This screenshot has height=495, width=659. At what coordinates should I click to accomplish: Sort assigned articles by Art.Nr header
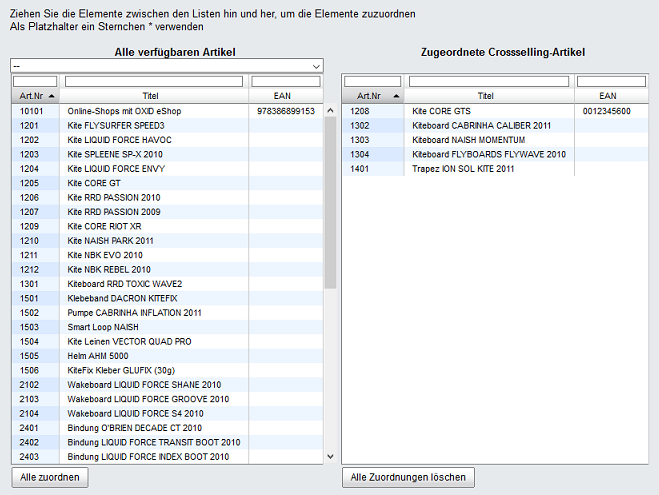374,96
